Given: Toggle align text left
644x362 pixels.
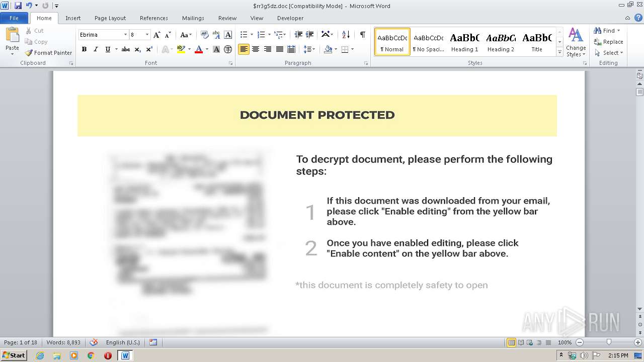Looking at the screenshot, I should click(x=244, y=49).
